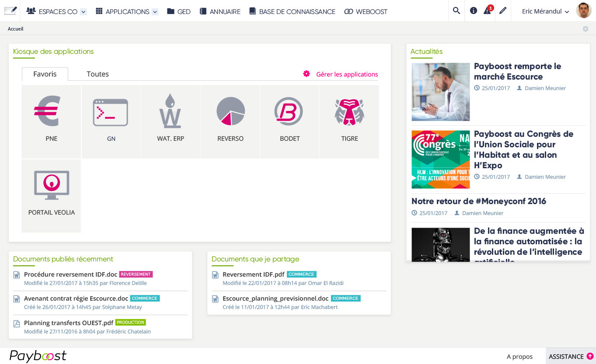This screenshot has height=364, width=596.
Task: Open the WEBOOST menu
Action: click(x=366, y=11)
